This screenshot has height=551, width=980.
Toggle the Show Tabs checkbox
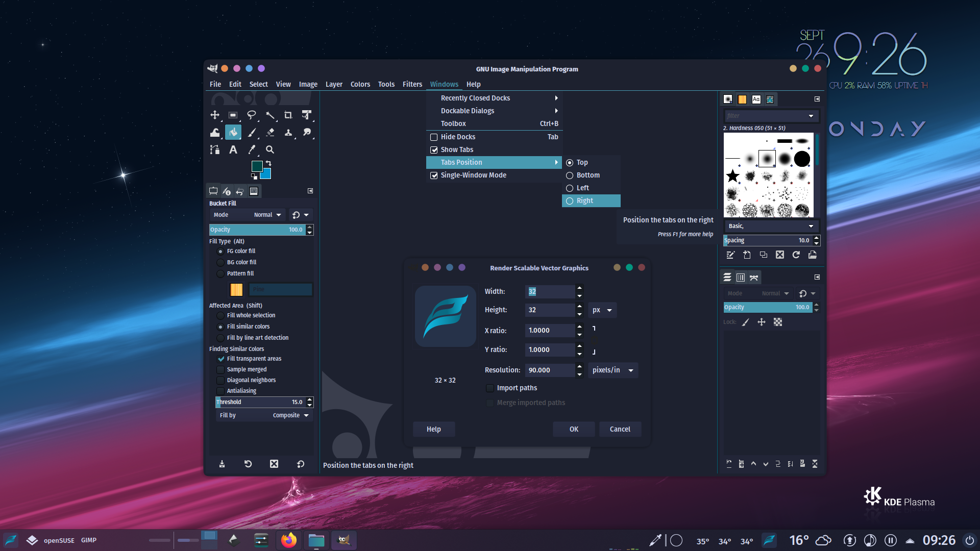(x=434, y=149)
